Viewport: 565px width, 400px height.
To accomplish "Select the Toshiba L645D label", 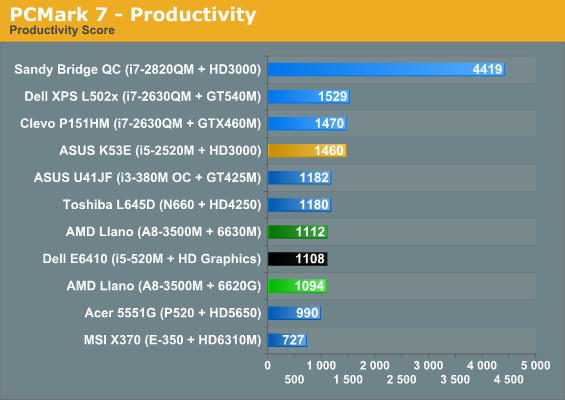I will 162,205.
